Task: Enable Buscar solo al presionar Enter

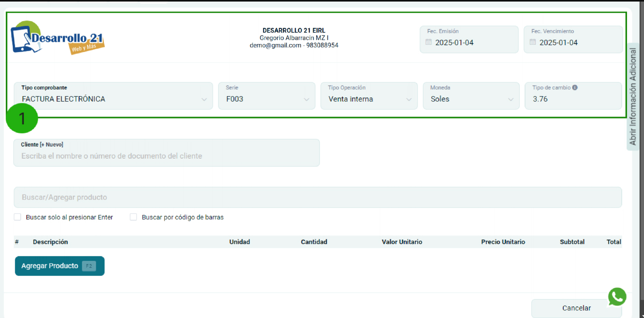Action: click(x=18, y=217)
